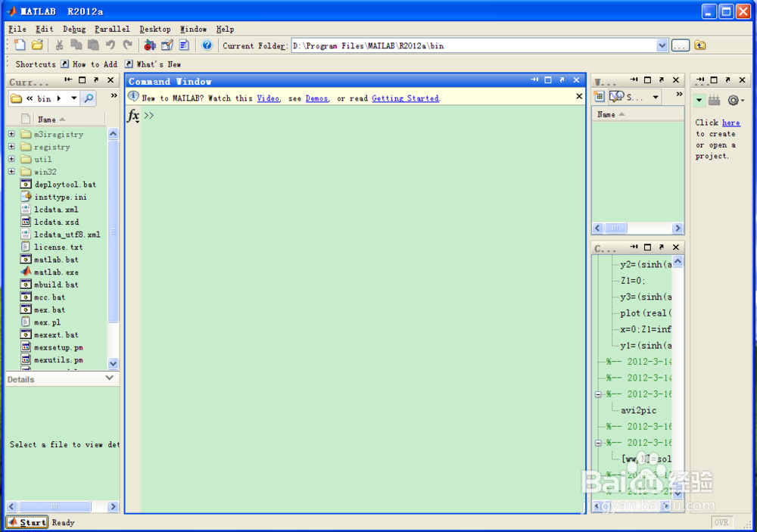Open the GUIDE layout editor icon
The width and height of the screenshot is (757, 532).
[x=167, y=45]
